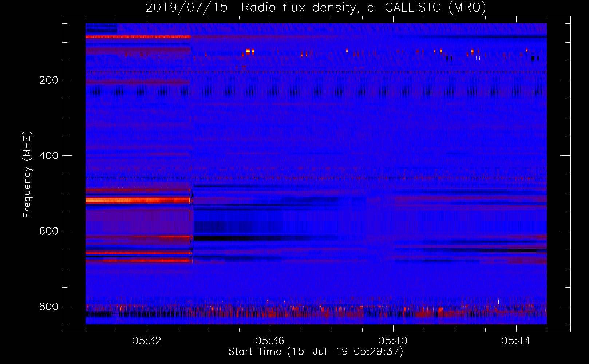Image resolution: width=589 pixels, height=364 pixels.
Task: Click the 600 frequency tick label
Action: (x=49, y=231)
